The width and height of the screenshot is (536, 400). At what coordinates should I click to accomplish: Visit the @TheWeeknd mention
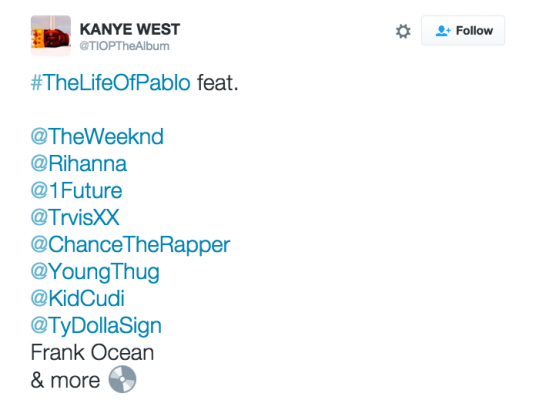97,136
